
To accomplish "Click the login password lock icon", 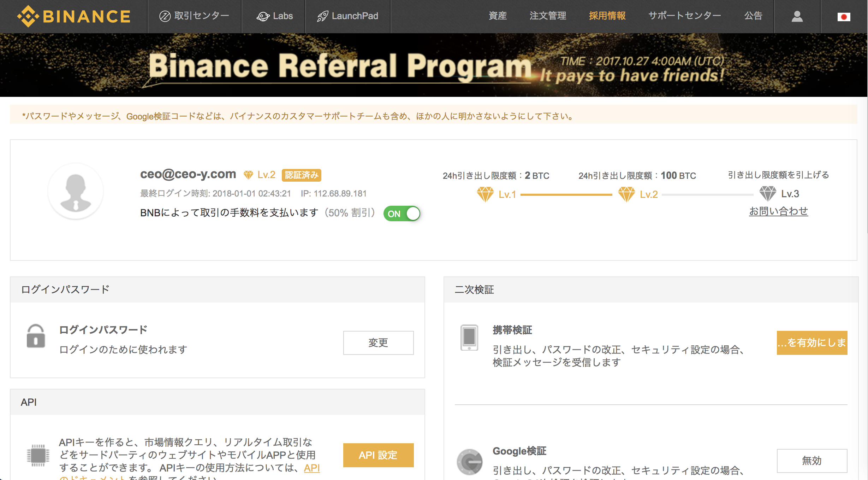I will tap(36, 336).
